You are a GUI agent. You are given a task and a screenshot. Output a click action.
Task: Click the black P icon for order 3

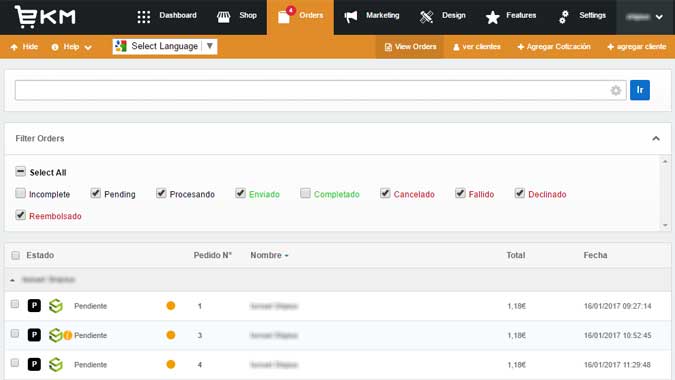coord(34,335)
